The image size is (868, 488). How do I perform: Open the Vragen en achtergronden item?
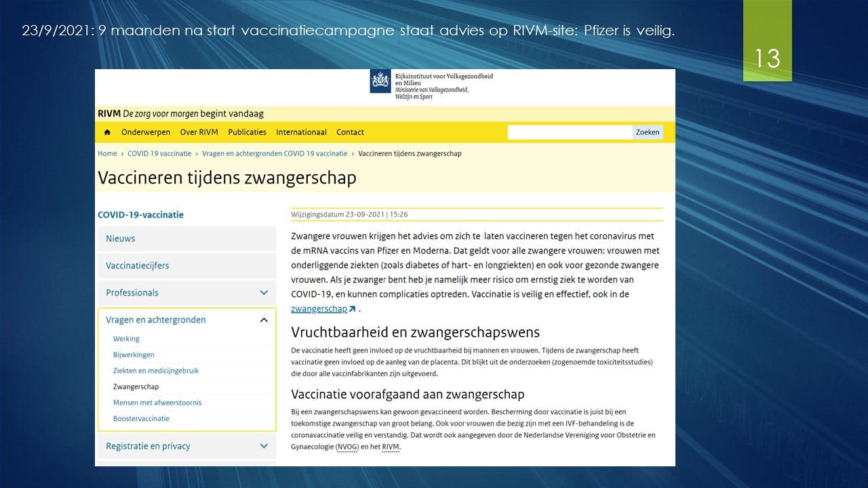[156, 320]
